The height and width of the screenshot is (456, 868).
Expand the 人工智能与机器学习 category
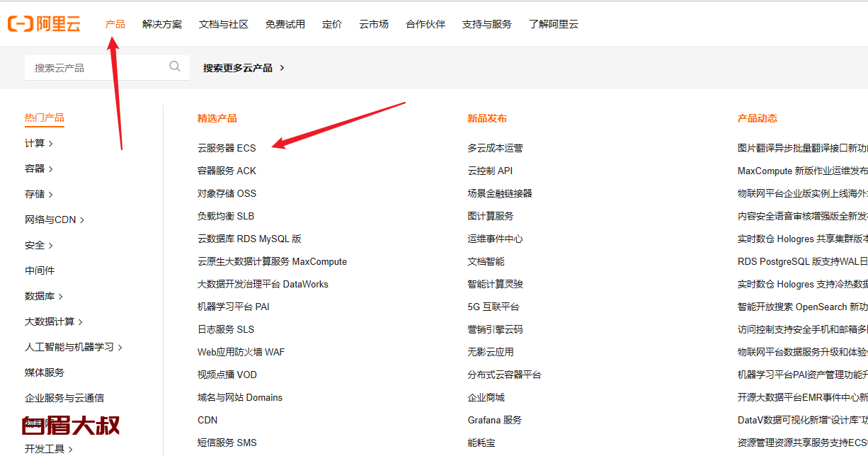(74, 347)
